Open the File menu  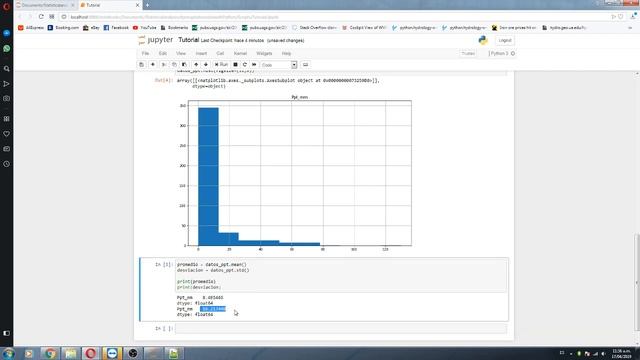145,53
